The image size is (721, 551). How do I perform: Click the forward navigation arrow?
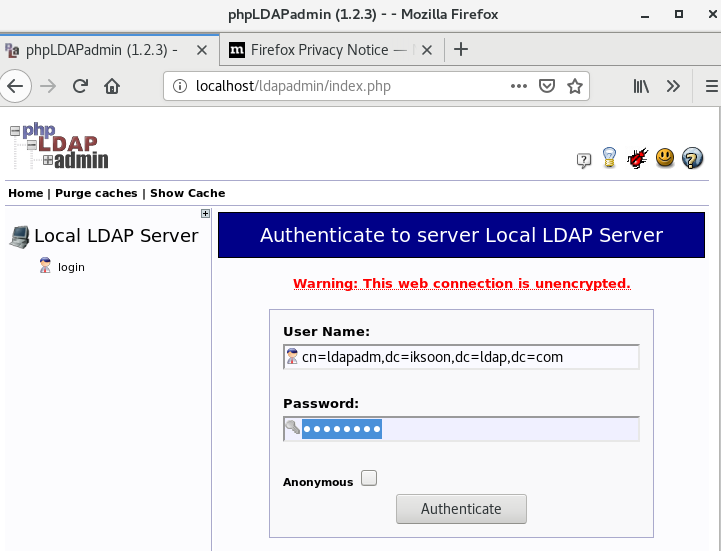coord(48,86)
